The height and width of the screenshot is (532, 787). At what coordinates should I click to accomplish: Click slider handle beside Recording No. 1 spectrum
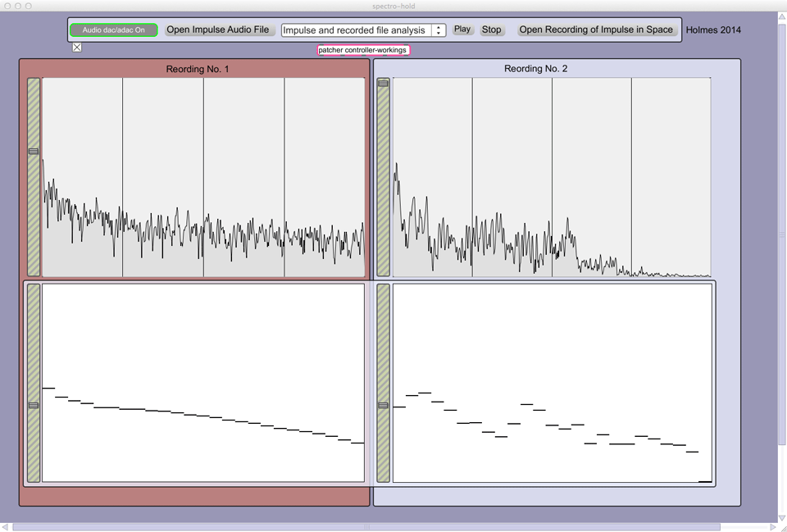pos(34,151)
